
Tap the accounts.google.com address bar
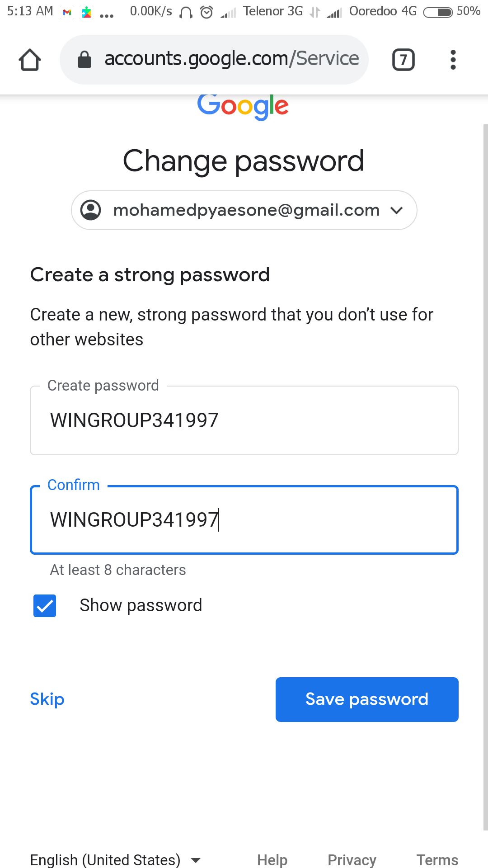[x=231, y=59]
